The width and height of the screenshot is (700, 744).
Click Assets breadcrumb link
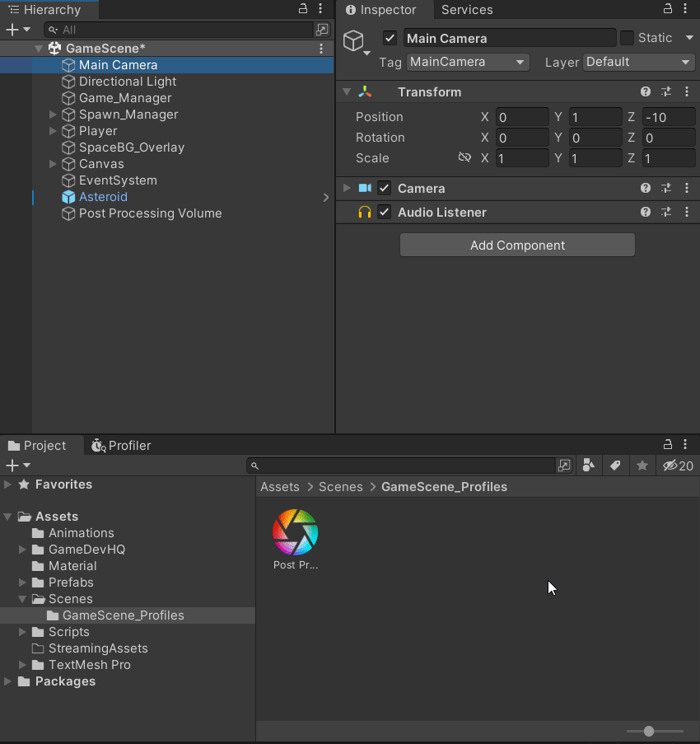point(280,487)
